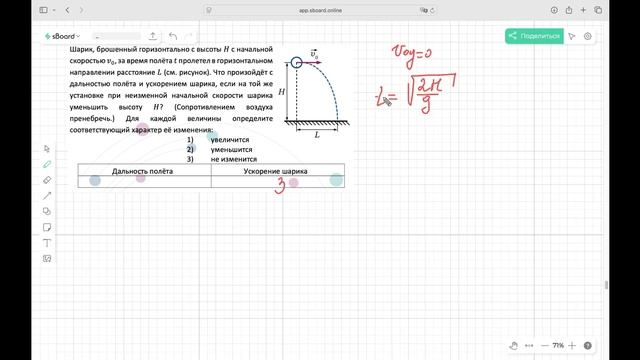This screenshot has height=360, width=640.
Task: Open board settings gear
Action: point(587,36)
